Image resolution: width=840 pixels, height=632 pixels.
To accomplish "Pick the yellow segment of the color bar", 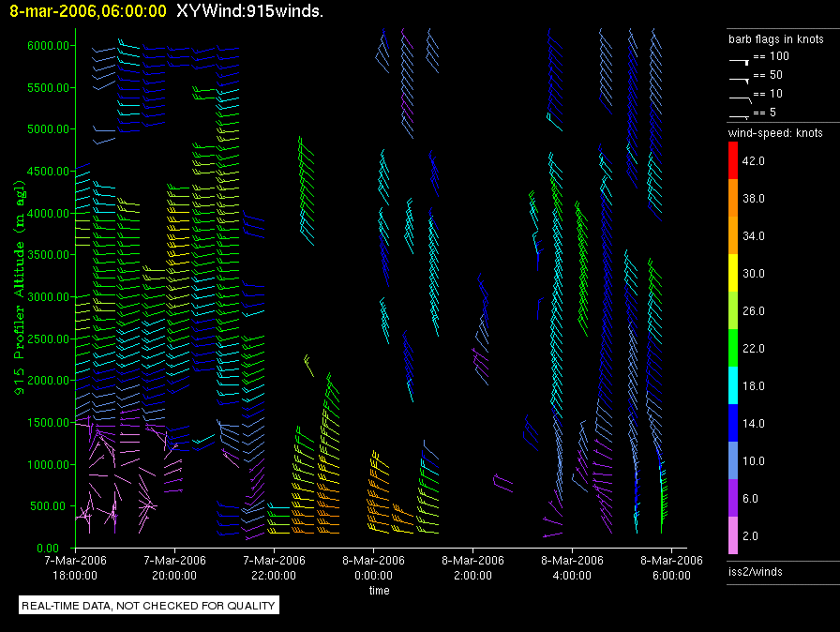I will [x=734, y=273].
